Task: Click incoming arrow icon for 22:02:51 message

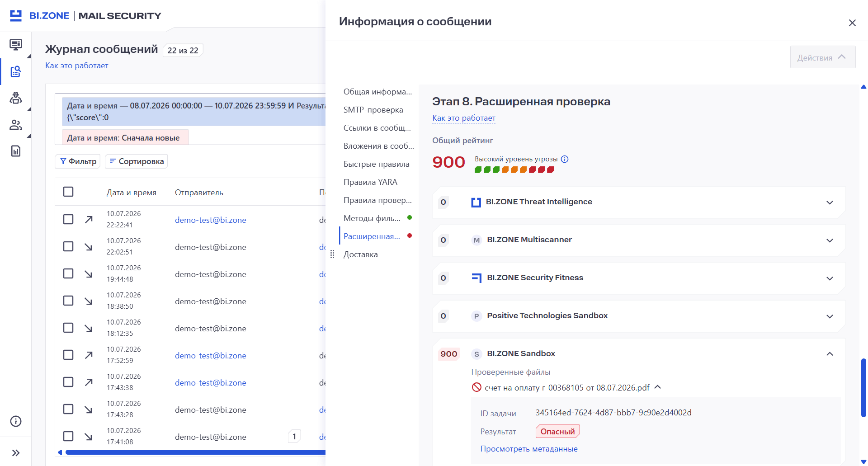Action: point(89,246)
